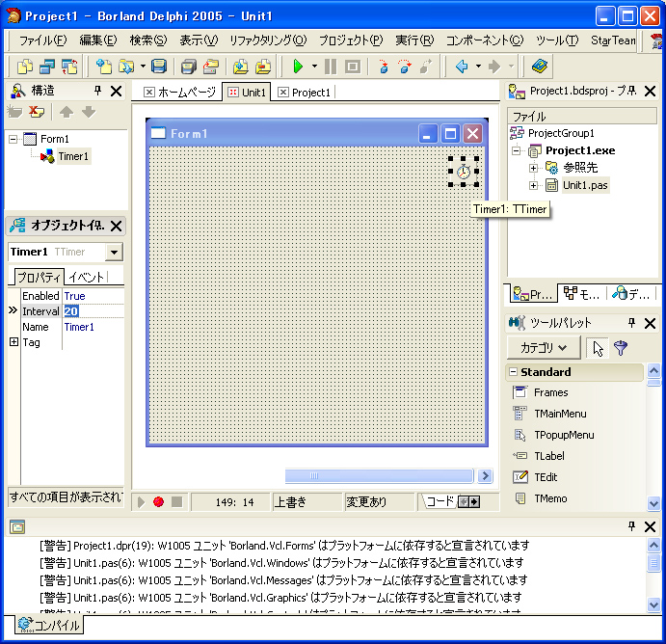The height and width of the screenshot is (644, 666).
Task: Expand the Unit1.pas node
Action: click(x=533, y=186)
